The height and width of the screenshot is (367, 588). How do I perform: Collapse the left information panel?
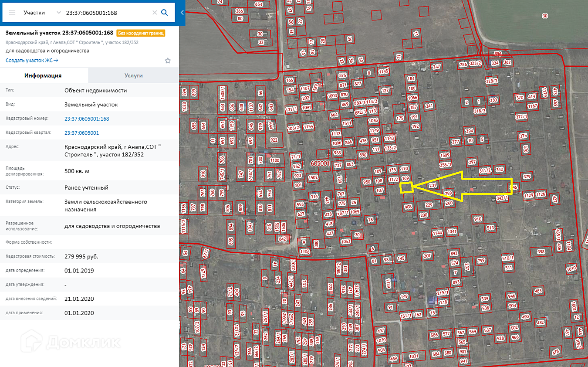182,13
